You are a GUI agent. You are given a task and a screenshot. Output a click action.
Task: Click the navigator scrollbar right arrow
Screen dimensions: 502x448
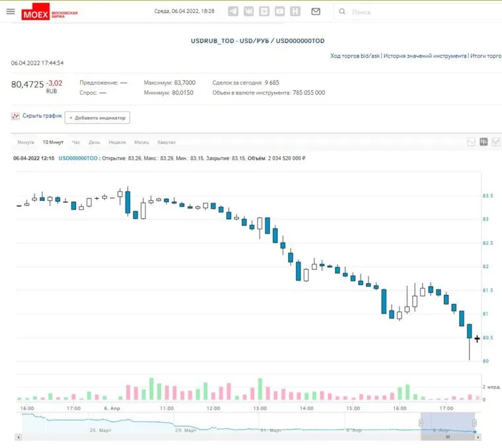478,437
